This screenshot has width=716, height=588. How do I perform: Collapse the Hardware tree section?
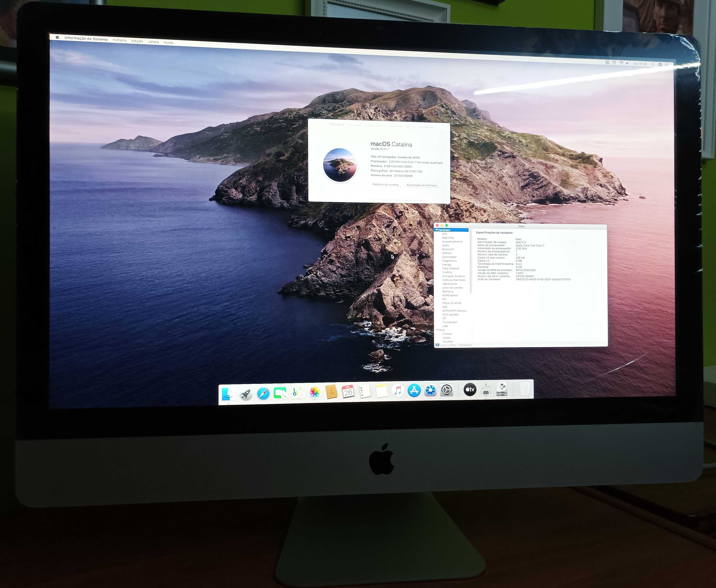click(x=436, y=230)
